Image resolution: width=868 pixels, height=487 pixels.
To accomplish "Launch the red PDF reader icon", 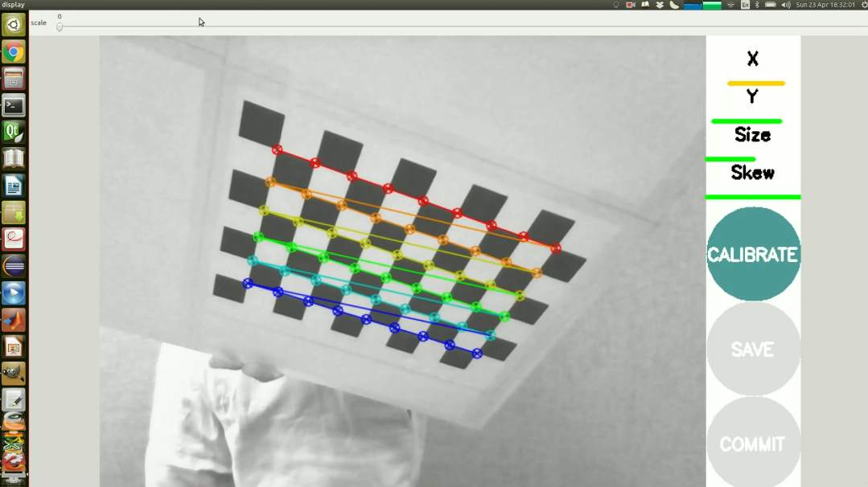I will click(14, 239).
